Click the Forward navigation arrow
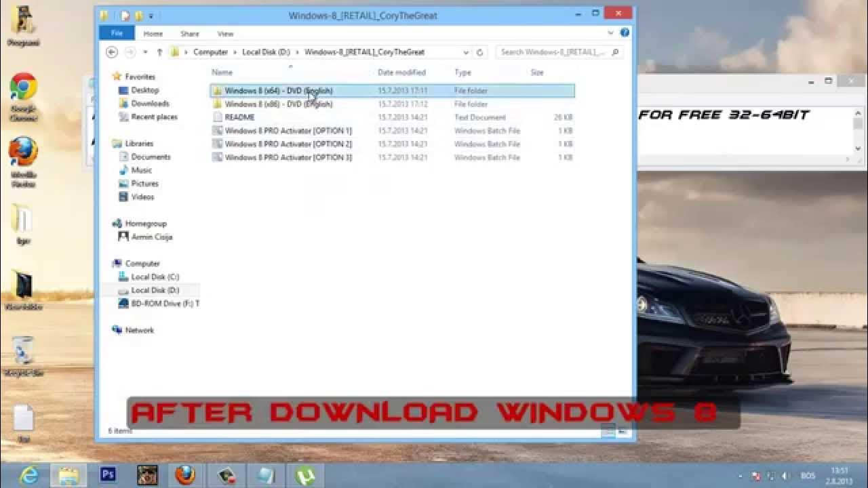 coord(130,52)
